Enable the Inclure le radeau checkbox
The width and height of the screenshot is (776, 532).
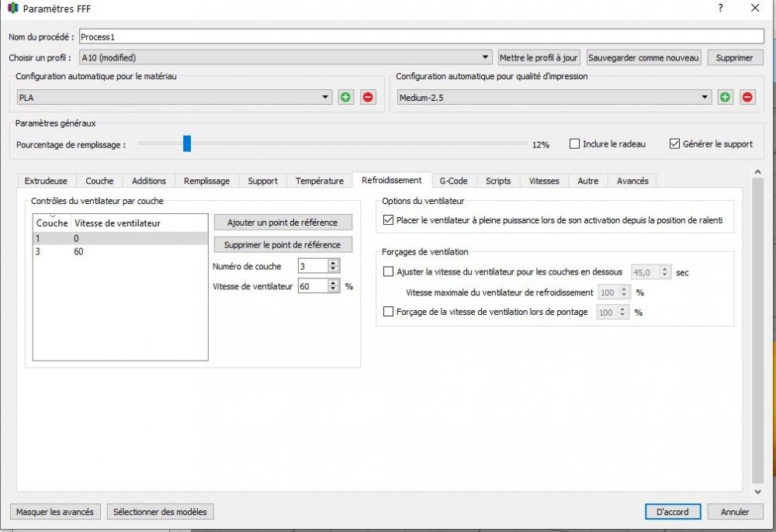574,143
